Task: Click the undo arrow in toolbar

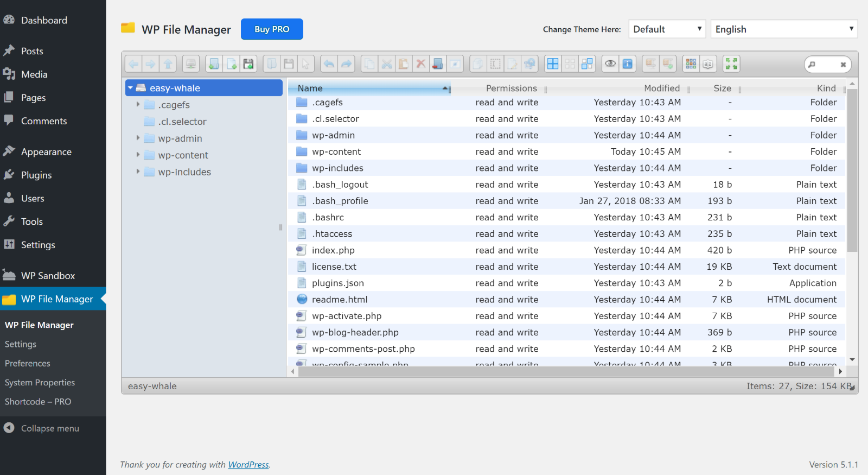Action: pyautogui.click(x=329, y=64)
